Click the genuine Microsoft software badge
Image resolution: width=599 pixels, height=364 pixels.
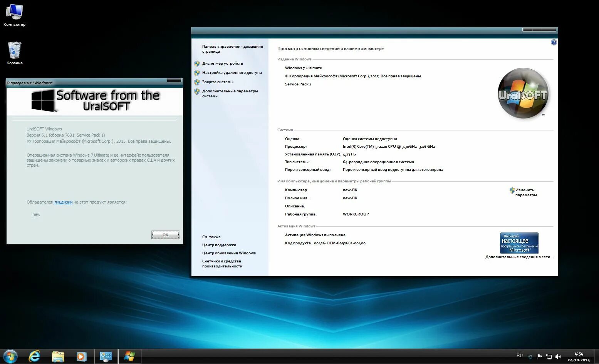click(519, 243)
